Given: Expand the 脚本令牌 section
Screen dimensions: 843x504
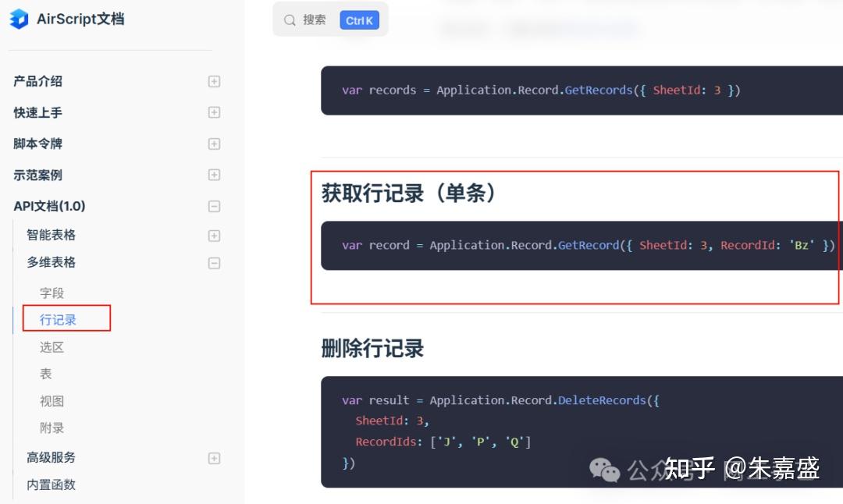Looking at the screenshot, I should click(x=214, y=144).
